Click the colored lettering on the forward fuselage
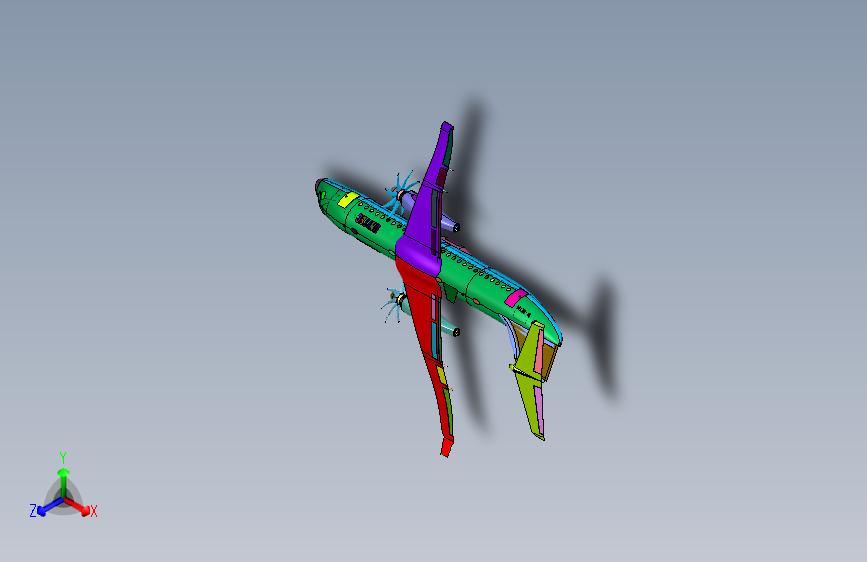The image size is (867, 562). (x=368, y=223)
